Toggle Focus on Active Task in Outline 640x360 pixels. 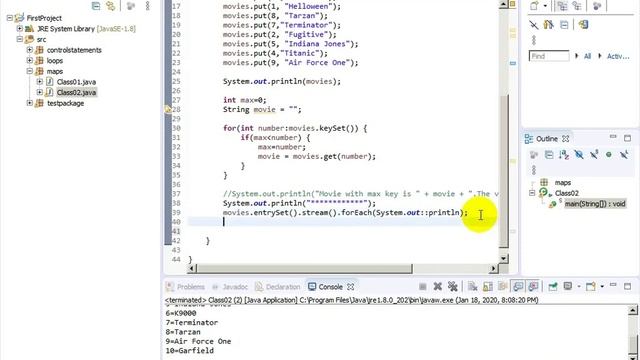tap(534, 155)
